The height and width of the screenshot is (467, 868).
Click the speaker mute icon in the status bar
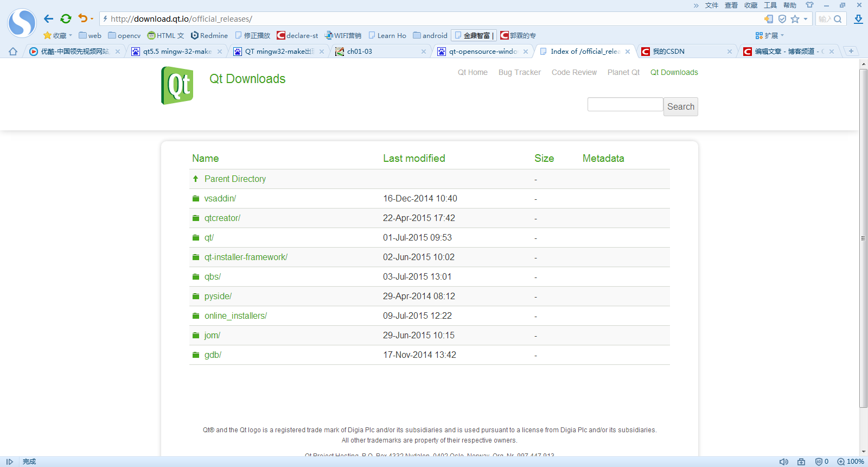tap(784, 462)
